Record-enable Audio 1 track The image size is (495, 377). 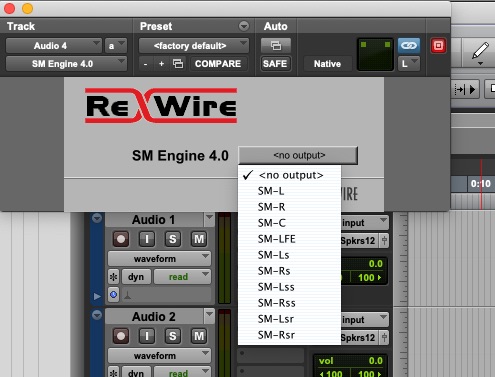pyautogui.click(x=121, y=239)
